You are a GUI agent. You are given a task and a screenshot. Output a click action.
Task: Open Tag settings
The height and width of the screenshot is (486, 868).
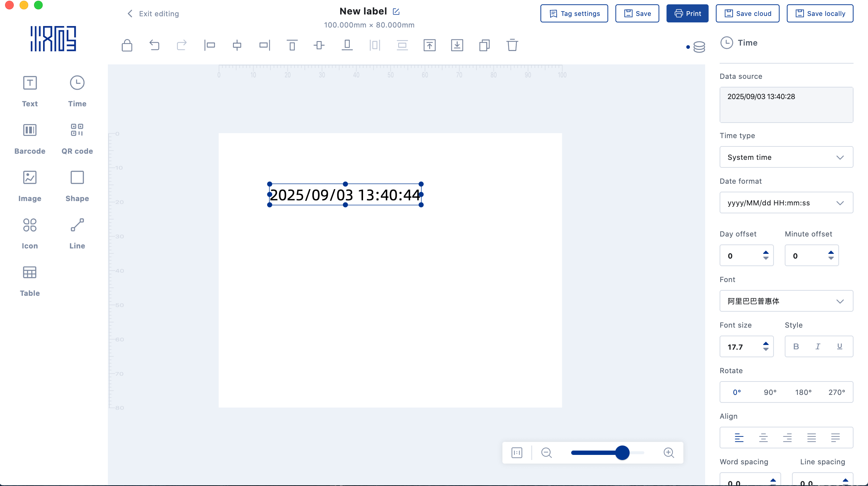pyautogui.click(x=574, y=13)
